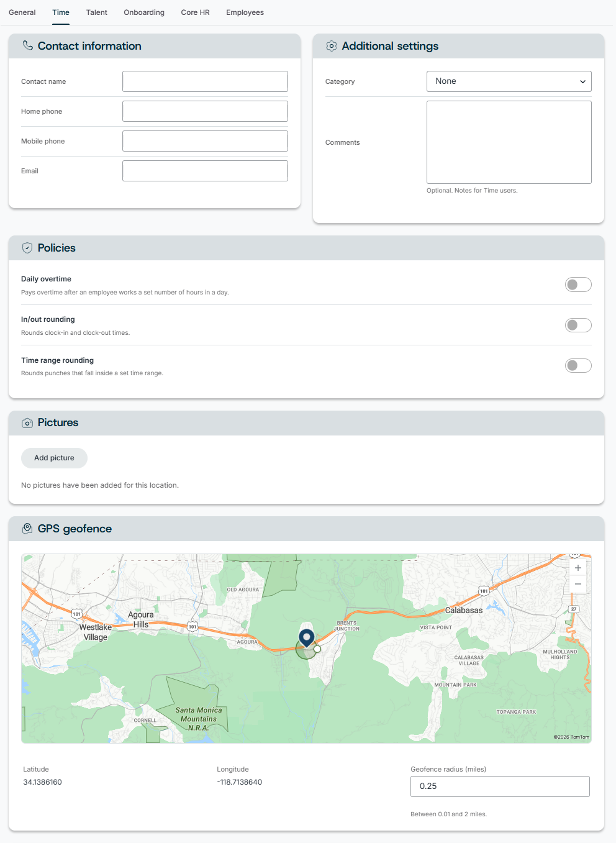Image resolution: width=616 pixels, height=843 pixels.
Task: Click the gear icon beside Additional settings
Action: click(x=332, y=46)
